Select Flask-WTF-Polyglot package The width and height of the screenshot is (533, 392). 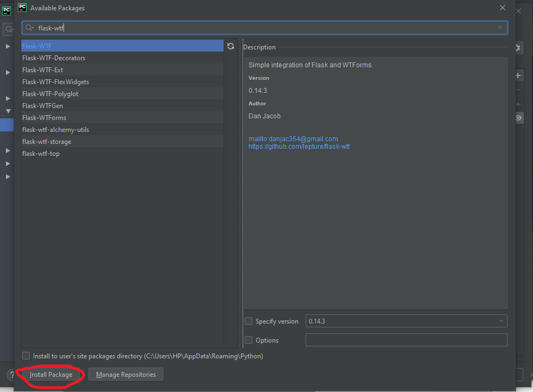click(122, 93)
